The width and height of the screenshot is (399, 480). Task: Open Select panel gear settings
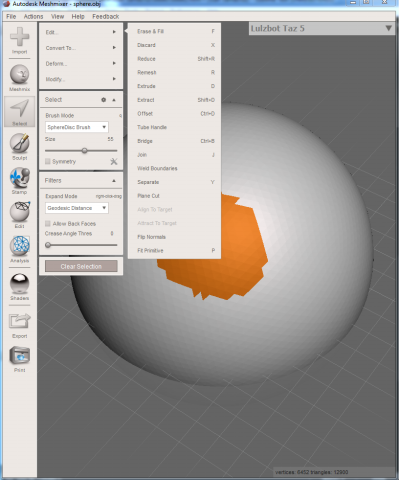tap(103, 100)
